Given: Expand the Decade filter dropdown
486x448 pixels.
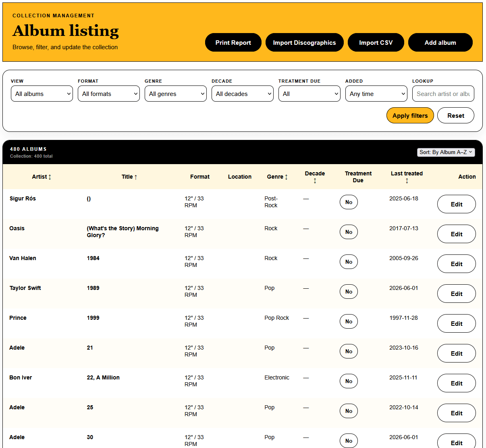Looking at the screenshot, I should click(x=243, y=94).
